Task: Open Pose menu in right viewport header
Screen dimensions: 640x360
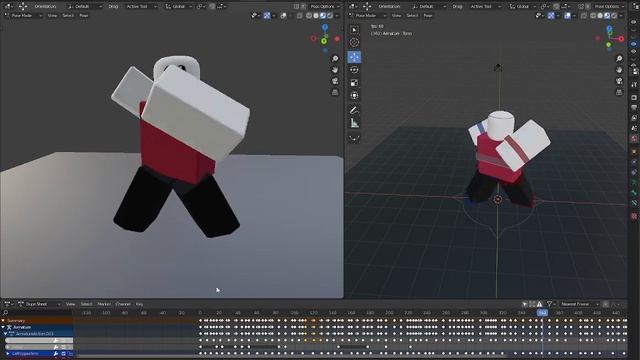Action: 428,16
